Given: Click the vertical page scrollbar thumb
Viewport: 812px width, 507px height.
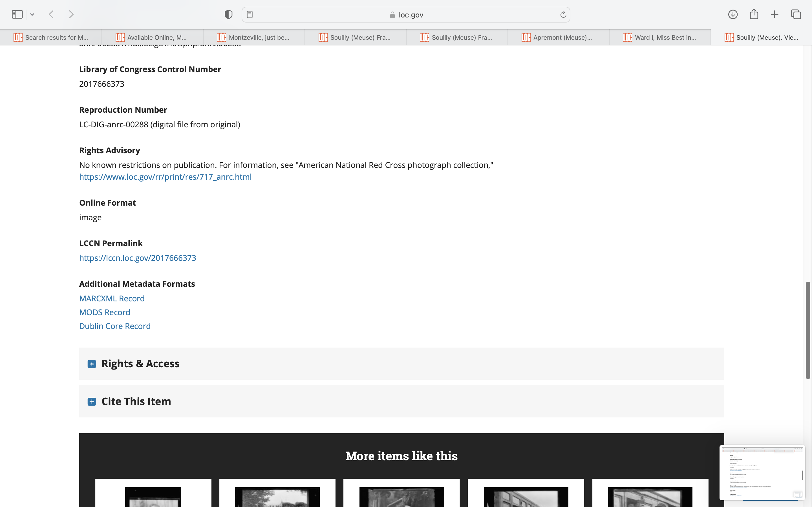Looking at the screenshot, I should [808, 330].
